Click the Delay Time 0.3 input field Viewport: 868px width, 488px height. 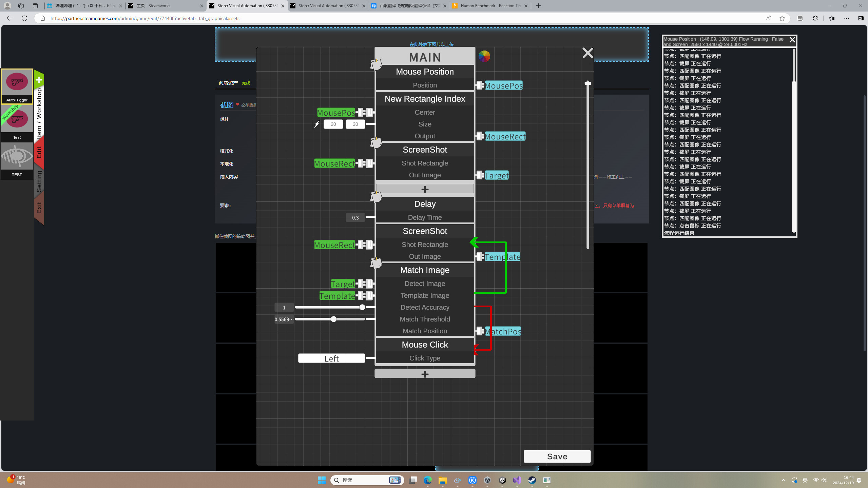pyautogui.click(x=355, y=217)
